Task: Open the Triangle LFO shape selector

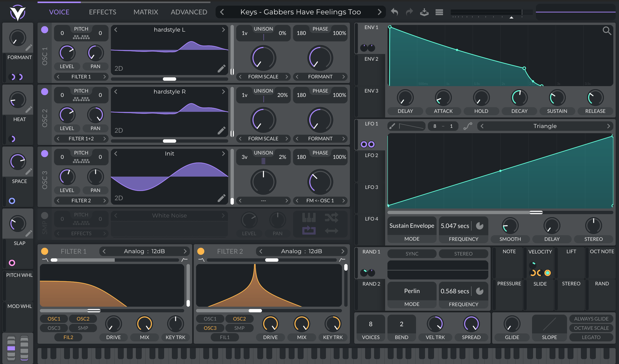Action: coord(545,126)
